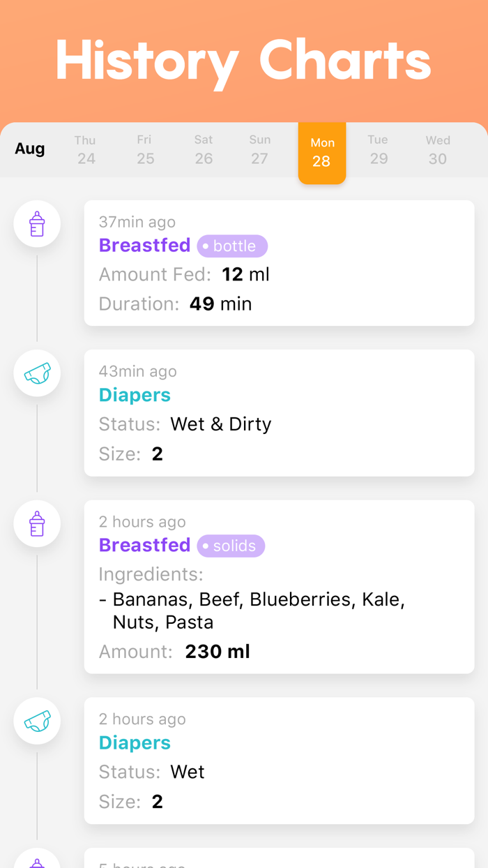Click the solids badge on the Breastfed entry
Image resolution: width=488 pixels, height=868 pixels.
point(231,546)
